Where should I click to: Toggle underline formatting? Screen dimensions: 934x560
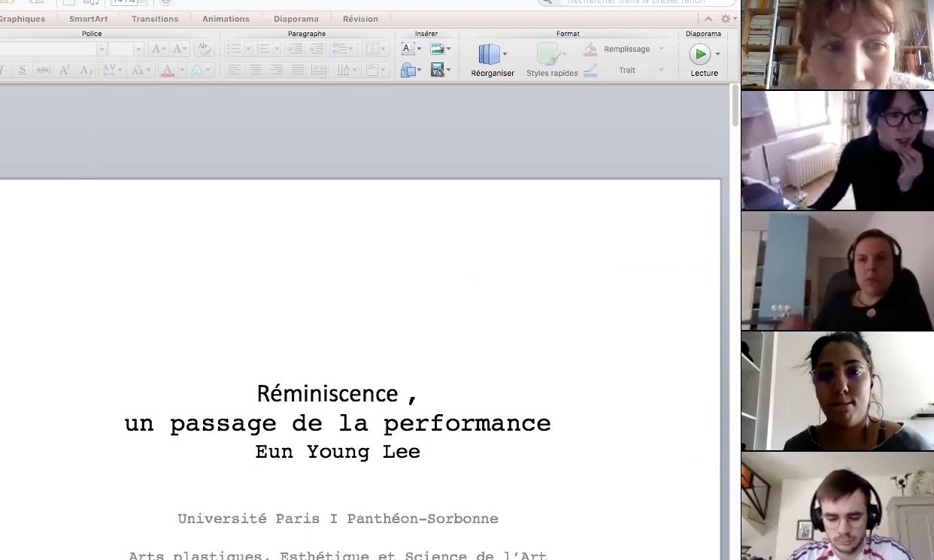[23, 70]
